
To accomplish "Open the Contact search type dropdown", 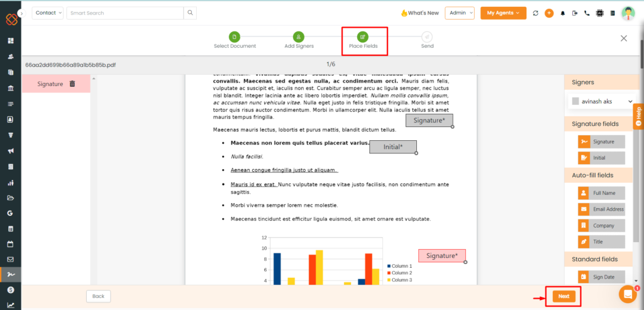I will pos(48,13).
